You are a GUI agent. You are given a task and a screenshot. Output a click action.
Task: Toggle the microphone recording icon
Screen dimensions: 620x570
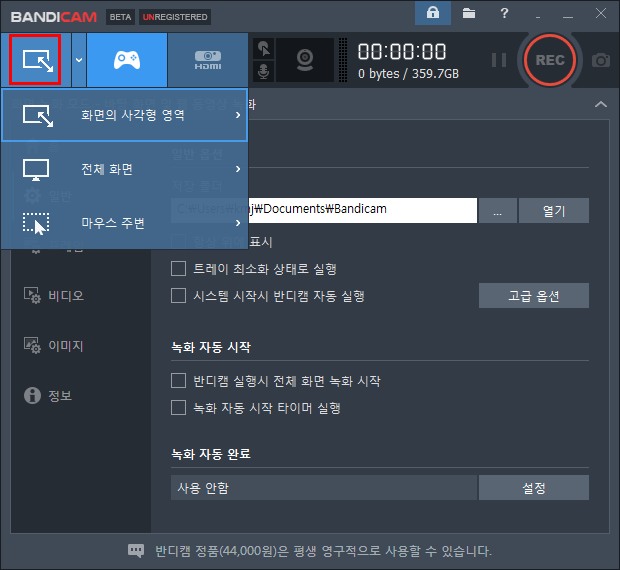click(x=264, y=72)
